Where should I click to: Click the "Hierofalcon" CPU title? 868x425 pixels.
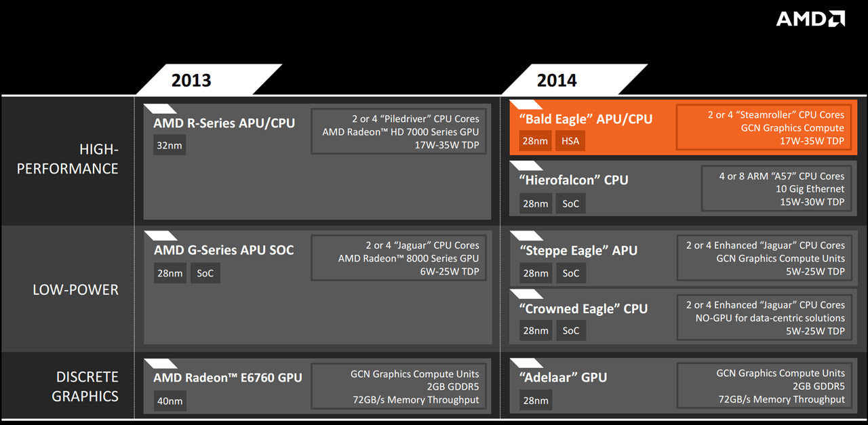click(x=574, y=180)
